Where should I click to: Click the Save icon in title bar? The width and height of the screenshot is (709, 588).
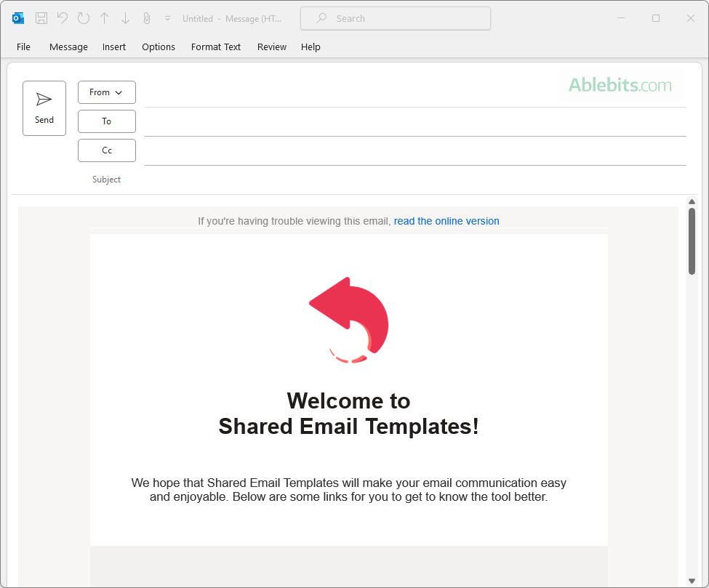click(41, 18)
